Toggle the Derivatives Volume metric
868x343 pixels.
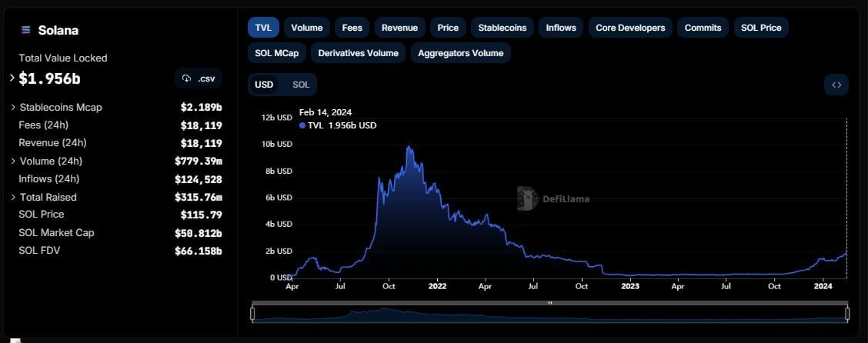(358, 53)
